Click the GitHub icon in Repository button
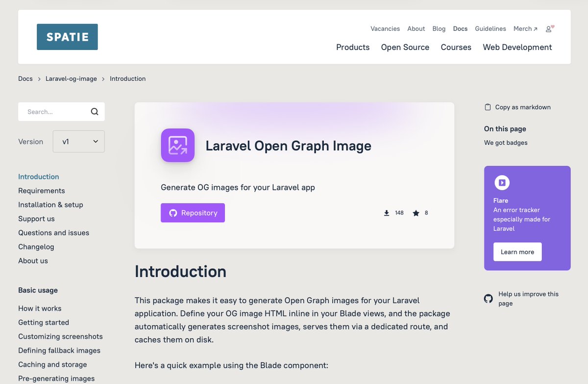 click(173, 213)
